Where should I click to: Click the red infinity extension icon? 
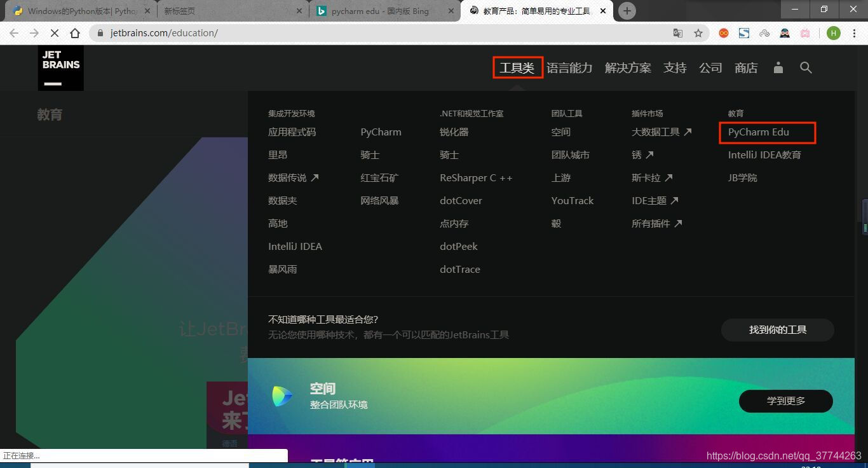click(x=724, y=32)
